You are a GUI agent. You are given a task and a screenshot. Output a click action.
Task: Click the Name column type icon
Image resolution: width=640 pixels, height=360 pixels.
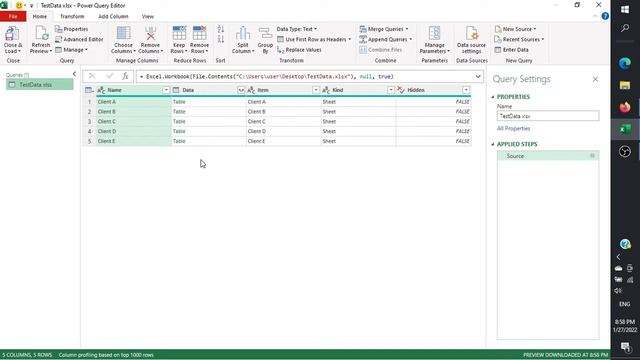pyautogui.click(x=101, y=90)
